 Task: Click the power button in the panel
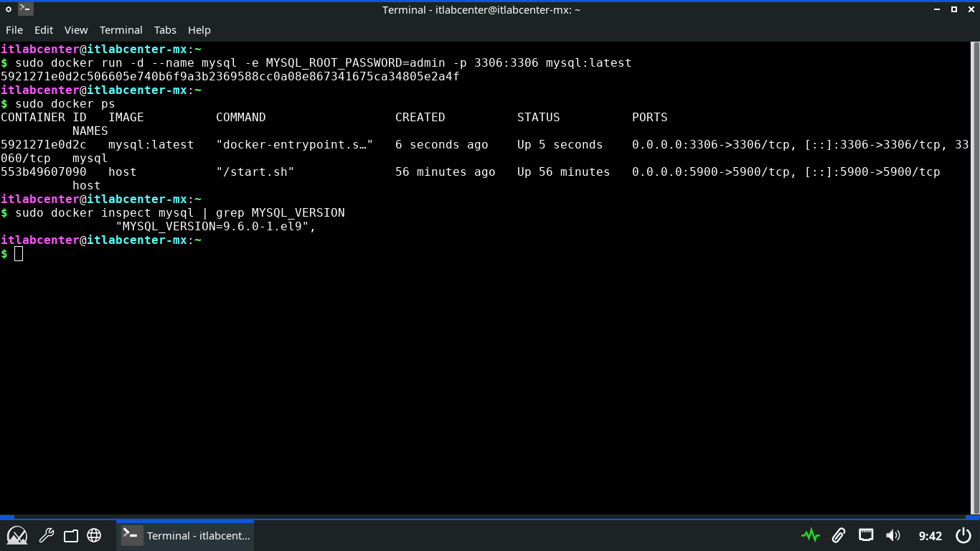(x=963, y=535)
